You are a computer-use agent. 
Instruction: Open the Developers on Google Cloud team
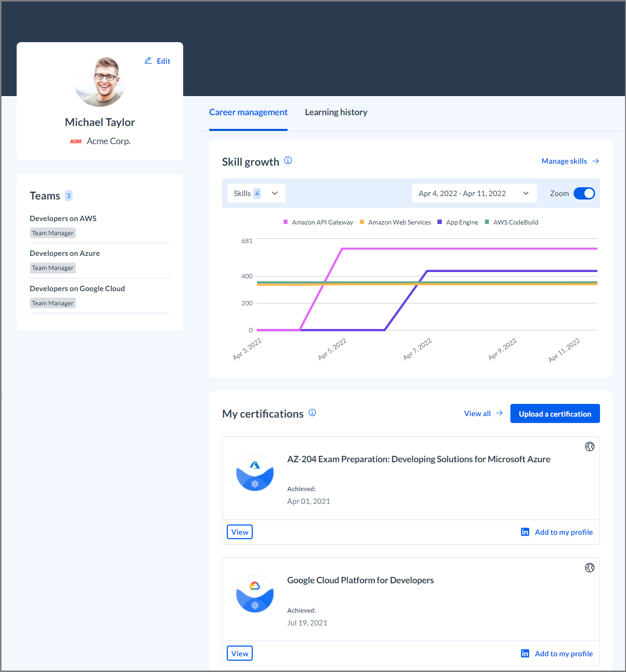point(77,288)
